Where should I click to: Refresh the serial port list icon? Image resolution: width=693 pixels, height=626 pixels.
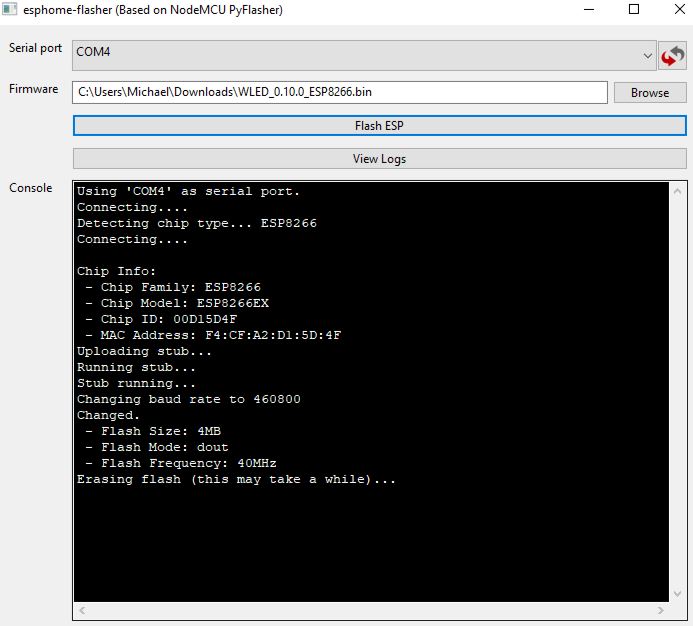[x=672, y=56]
